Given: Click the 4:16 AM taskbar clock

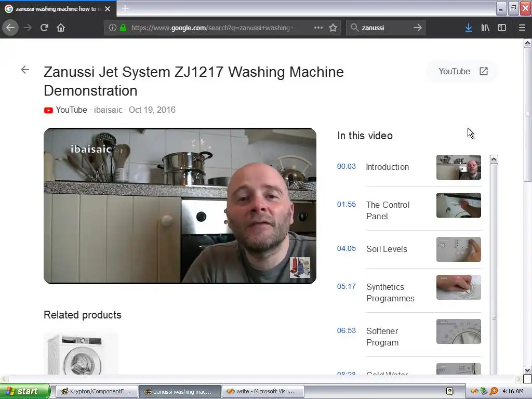Looking at the screenshot, I should coord(513,391).
